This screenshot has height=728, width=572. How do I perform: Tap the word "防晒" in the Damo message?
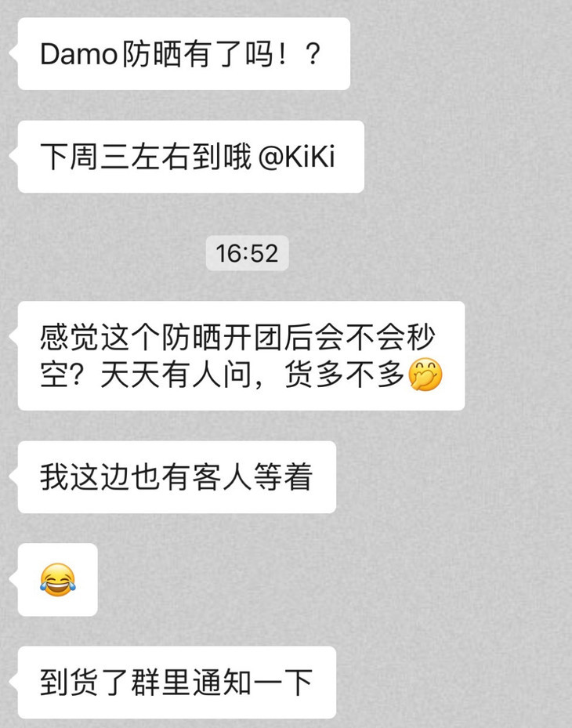(151, 54)
